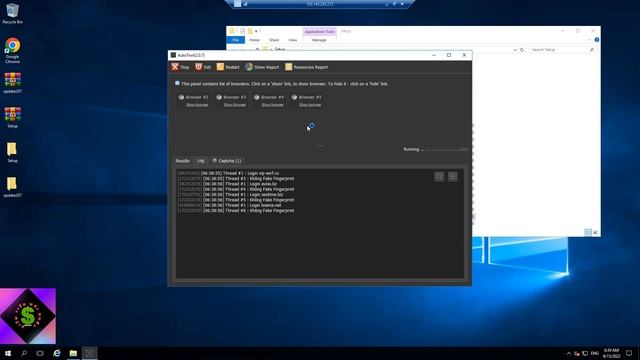Click the blue info icon in browsers panel

[177, 83]
